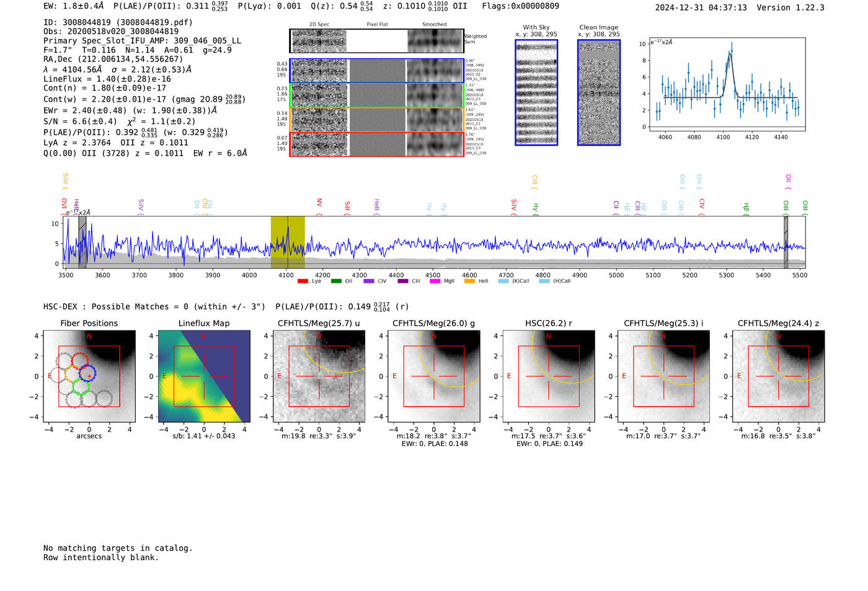Click the 'm:19.8 re:3.3" s:3.9"' caption
This screenshot has width=868, height=591.
(319, 436)
